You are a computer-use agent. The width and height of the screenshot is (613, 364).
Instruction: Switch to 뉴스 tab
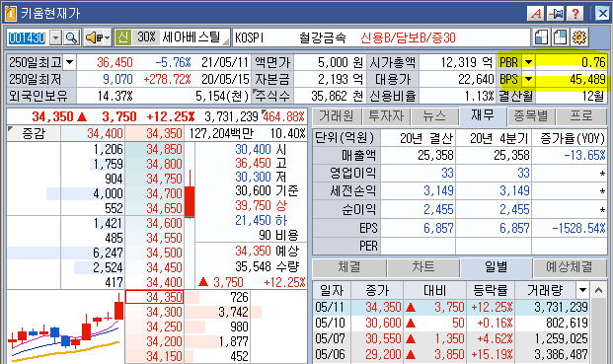tap(434, 115)
